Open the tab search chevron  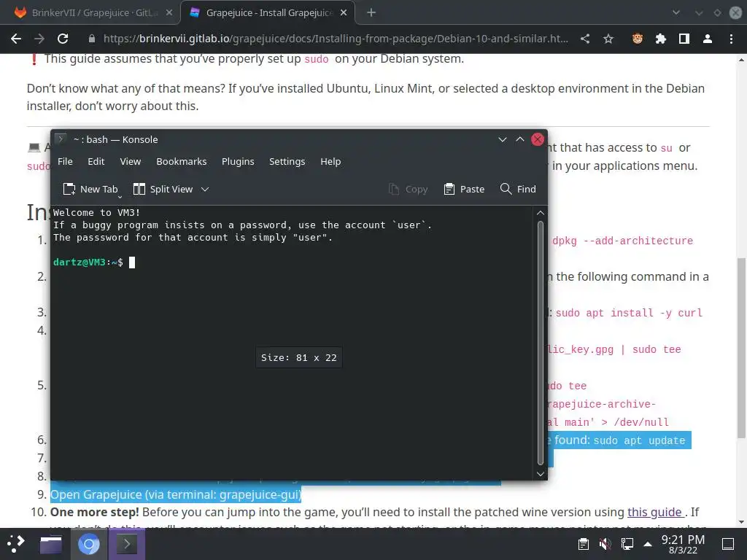[x=676, y=13]
